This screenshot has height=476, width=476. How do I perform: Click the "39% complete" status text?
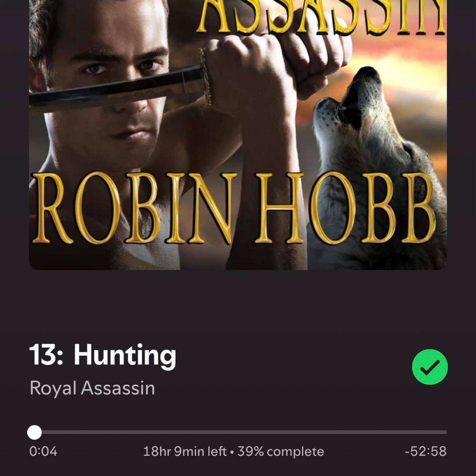[x=281, y=451]
